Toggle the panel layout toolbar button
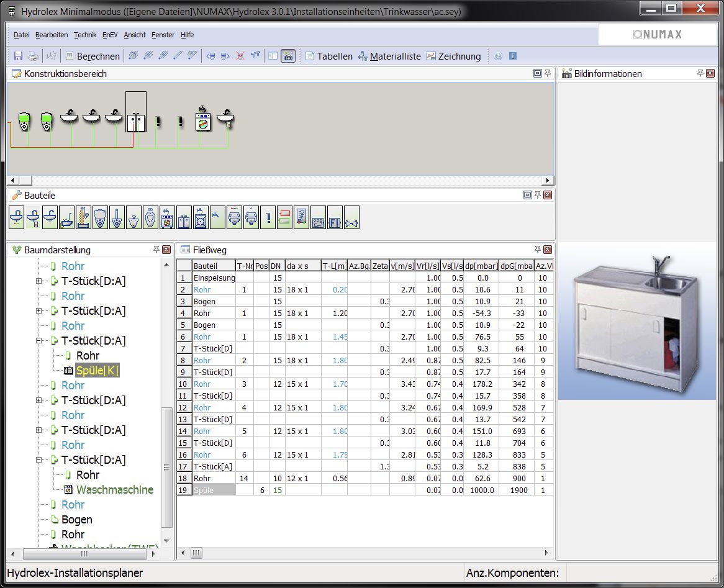Screen dimensions: 724x588 point(273,56)
